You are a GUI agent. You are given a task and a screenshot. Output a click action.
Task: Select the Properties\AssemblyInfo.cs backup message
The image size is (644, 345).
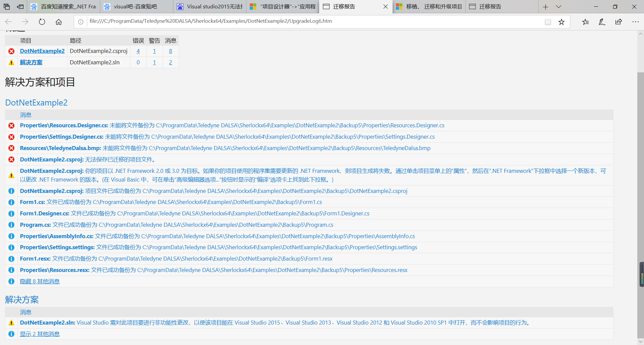[217, 236]
